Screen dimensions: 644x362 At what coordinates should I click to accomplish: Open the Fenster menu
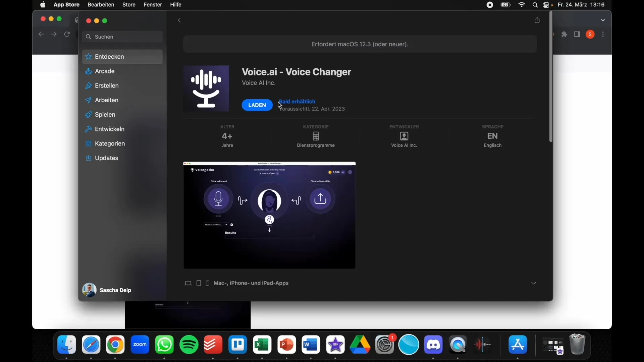pos(153,5)
